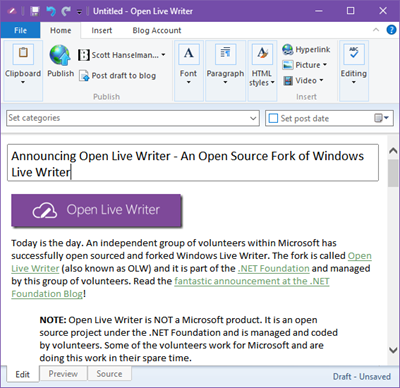Screen dimensions: 400x388
Task: Open the Scott Hanselman blog dropdown
Action: tap(122, 55)
